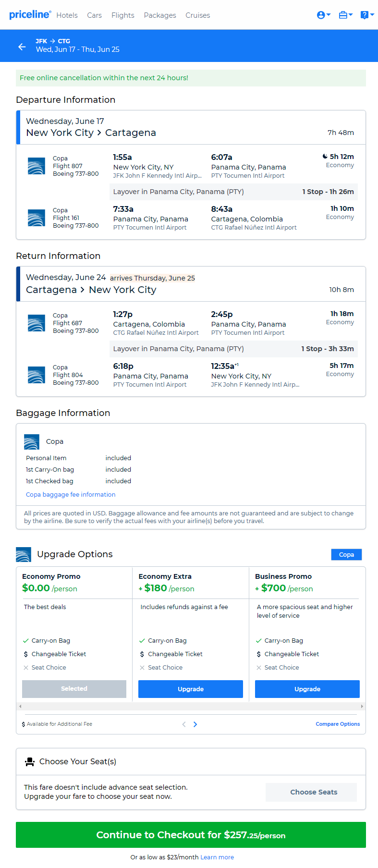Open Copa baggage fee information link
Image resolution: width=378 pixels, height=868 pixels.
coord(71,494)
